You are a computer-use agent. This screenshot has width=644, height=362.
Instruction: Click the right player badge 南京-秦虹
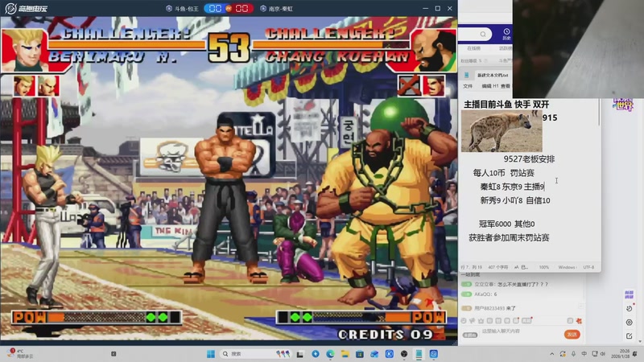(277, 9)
